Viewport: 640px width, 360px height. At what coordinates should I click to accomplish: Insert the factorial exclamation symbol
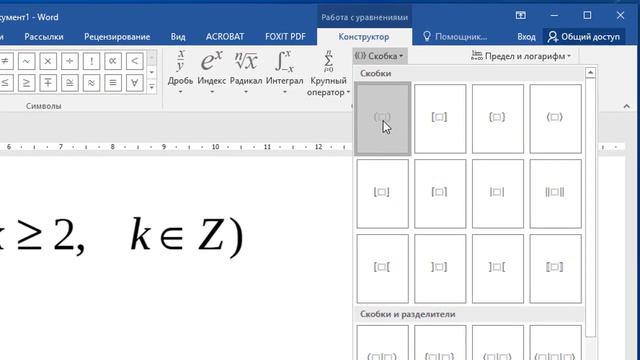[91, 61]
